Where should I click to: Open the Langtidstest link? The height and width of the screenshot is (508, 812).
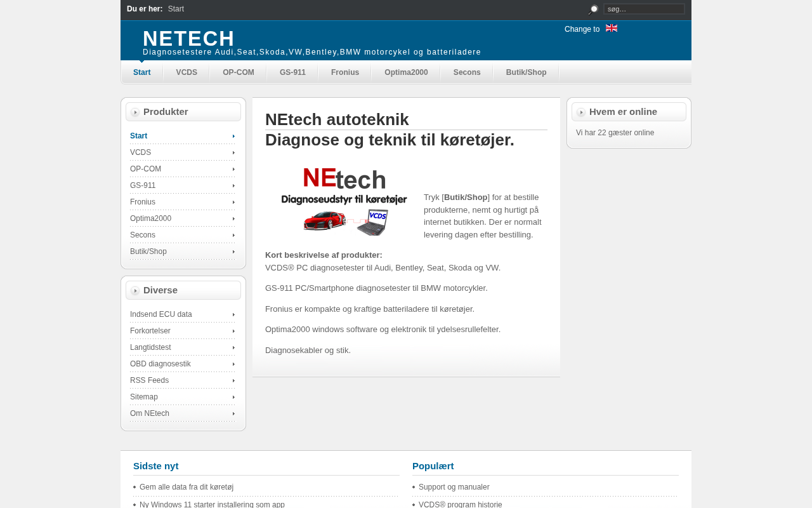point(183,347)
